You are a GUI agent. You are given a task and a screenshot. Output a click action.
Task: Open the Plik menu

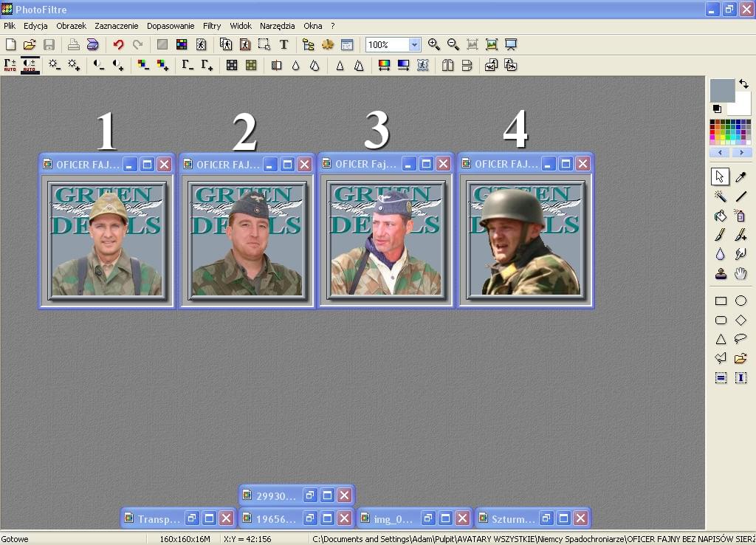pos(10,26)
